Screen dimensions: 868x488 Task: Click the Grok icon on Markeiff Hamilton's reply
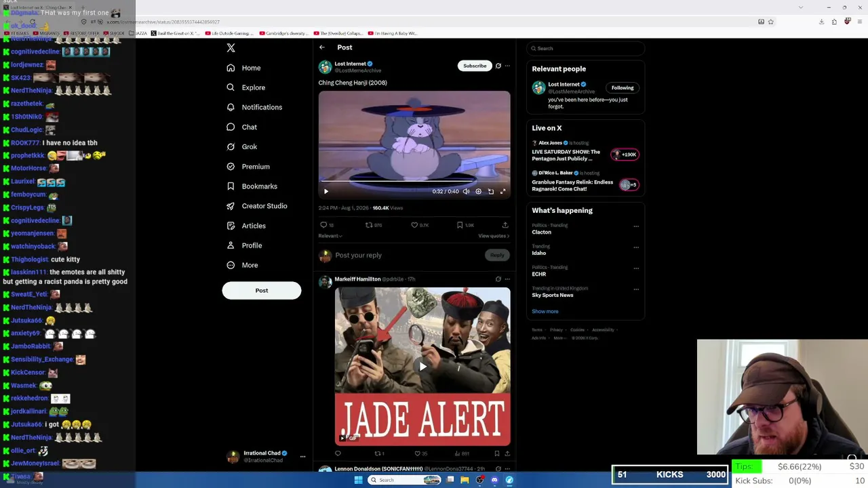tap(498, 279)
